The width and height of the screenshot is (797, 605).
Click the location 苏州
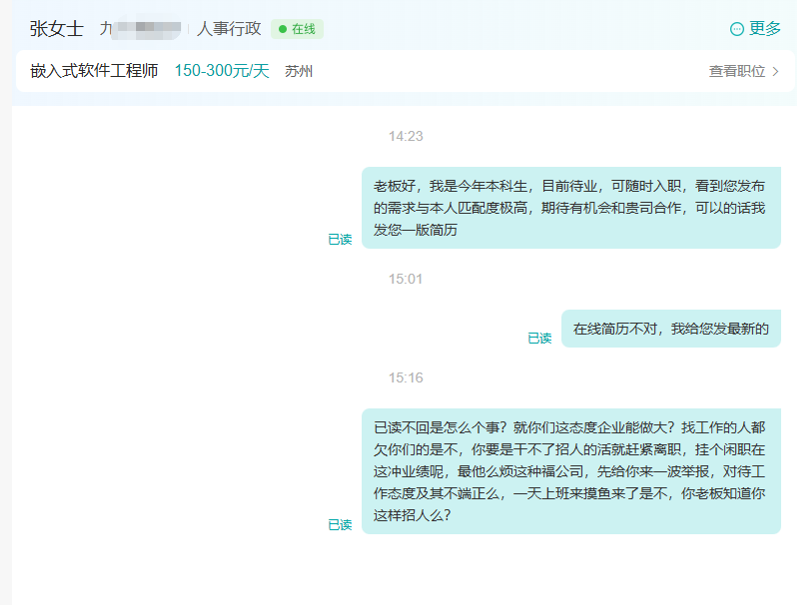[298, 71]
